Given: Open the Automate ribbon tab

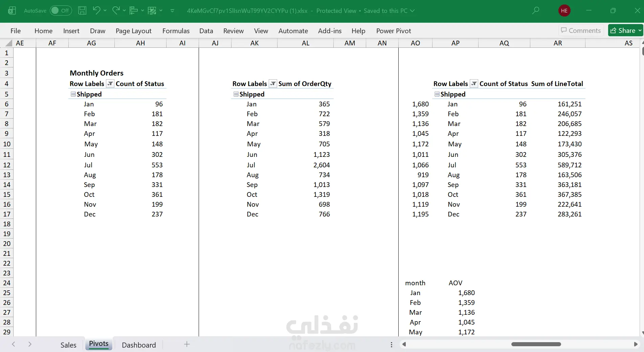Looking at the screenshot, I should pyautogui.click(x=293, y=31).
